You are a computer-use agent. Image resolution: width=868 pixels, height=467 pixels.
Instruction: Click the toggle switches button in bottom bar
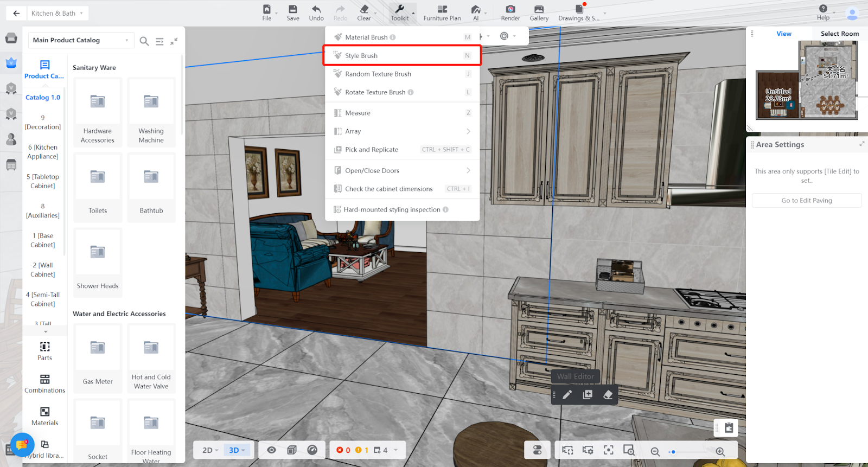click(x=537, y=450)
